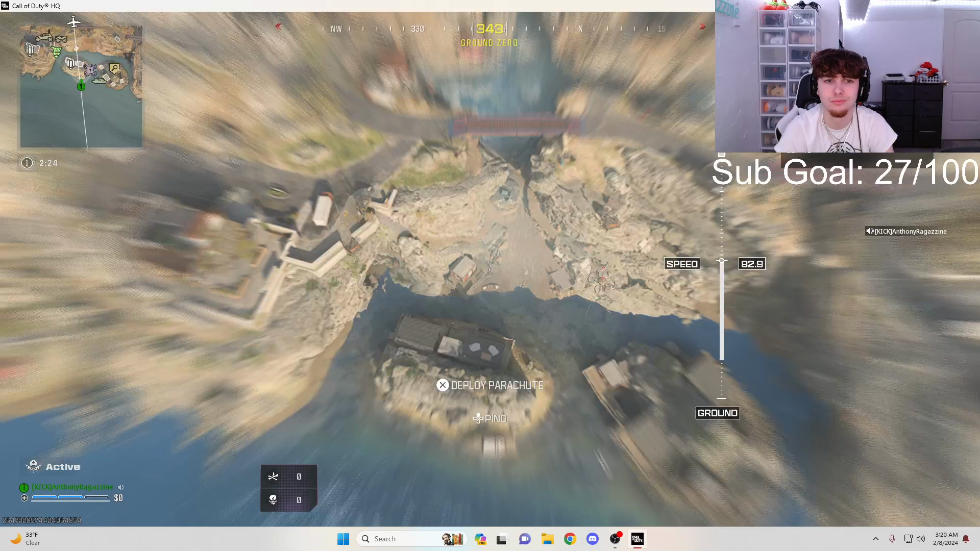Open the volume tray control
980x551 pixels.
click(921, 539)
